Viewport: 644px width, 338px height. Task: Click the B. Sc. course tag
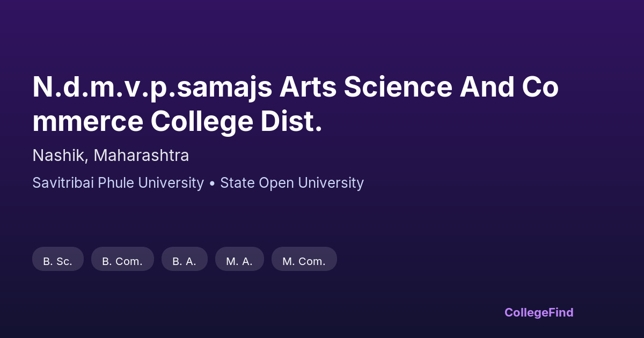click(58, 261)
